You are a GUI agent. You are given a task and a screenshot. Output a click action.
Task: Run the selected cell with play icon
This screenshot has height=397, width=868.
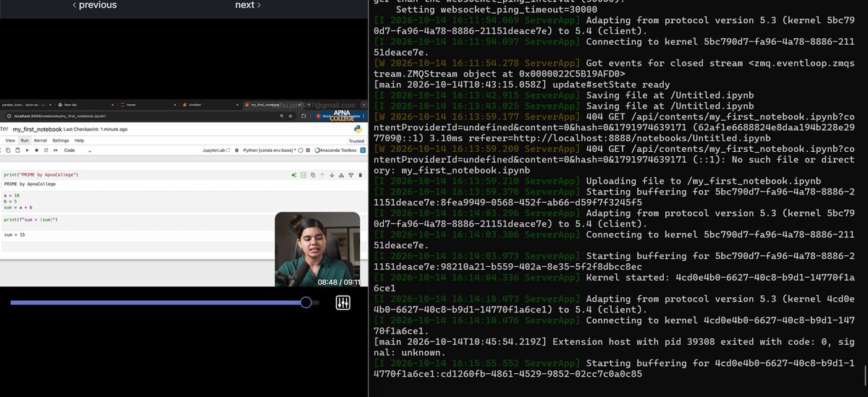click(x=27, y=150)
